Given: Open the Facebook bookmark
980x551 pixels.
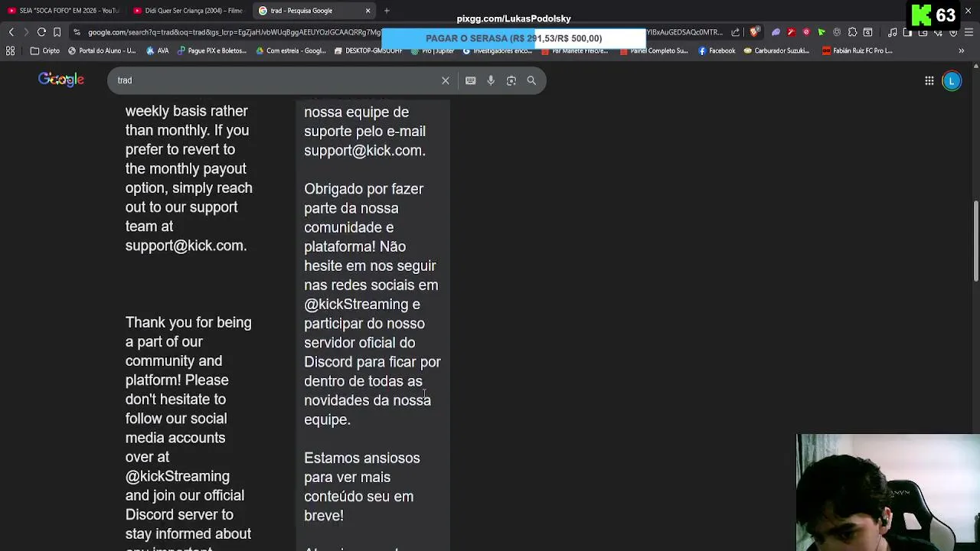Looking at the screenshot, I should 717,51.
